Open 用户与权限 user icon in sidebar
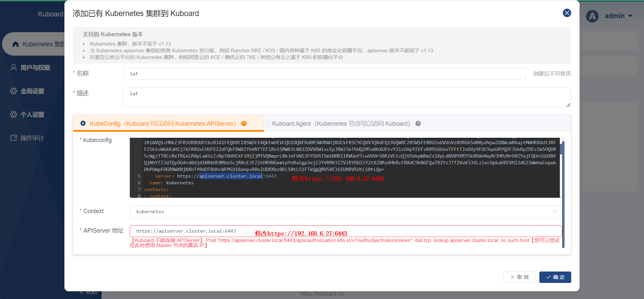Viewport: 644px width, 299px height. point(13,67)
